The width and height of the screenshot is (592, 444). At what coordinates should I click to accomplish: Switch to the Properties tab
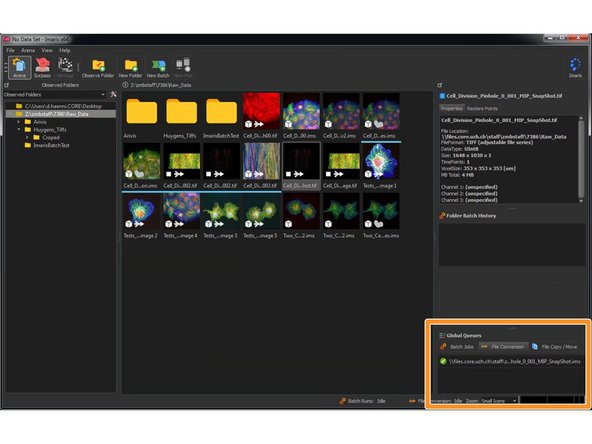452,108
